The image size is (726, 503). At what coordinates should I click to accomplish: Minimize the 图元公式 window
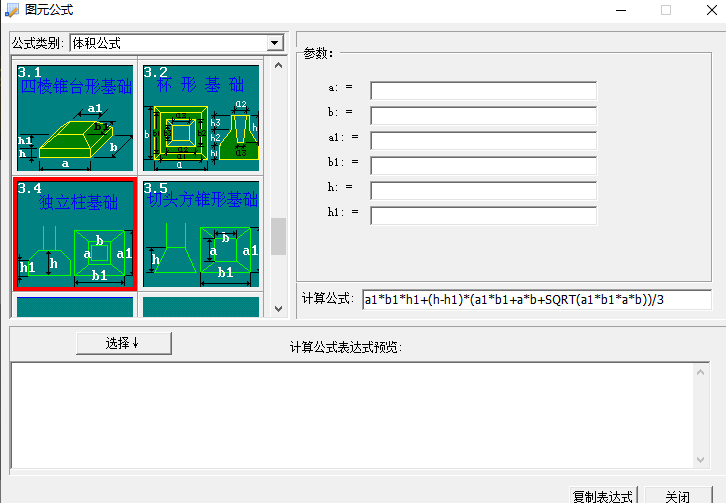(x=621, y=10)
